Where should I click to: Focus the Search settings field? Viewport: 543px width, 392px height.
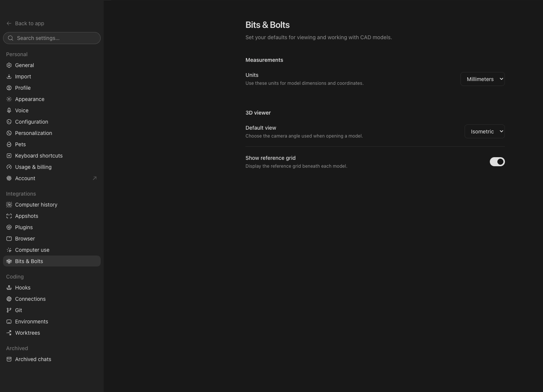(x=52, y=38)
